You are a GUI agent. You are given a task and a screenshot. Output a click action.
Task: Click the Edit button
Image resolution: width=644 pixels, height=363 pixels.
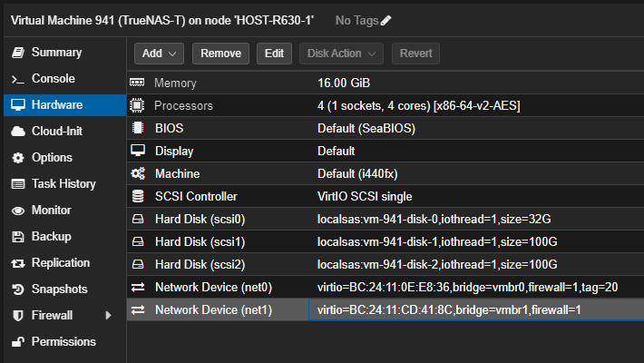[x=274, y=54]
